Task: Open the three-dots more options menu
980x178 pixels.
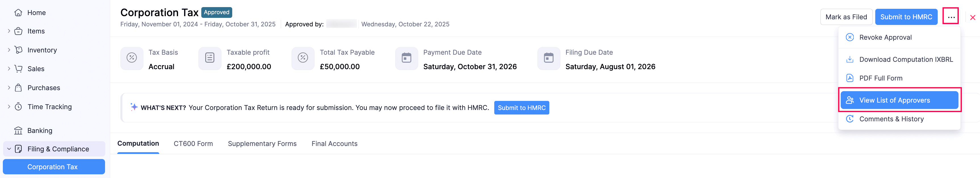Action: (x=951, y=17)
